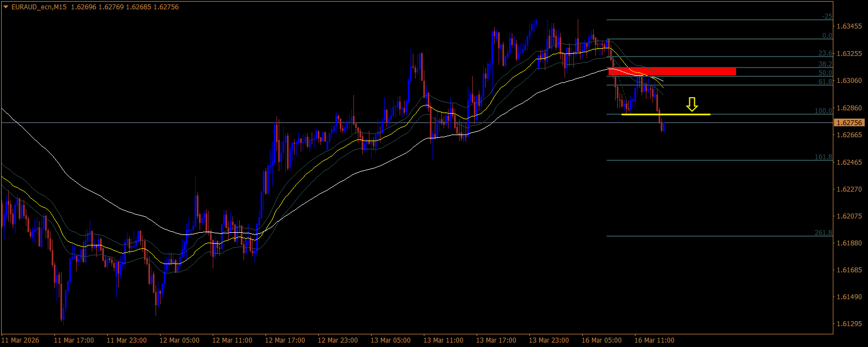Select the Fibonacci 261.8 level label
This screenshot has height=347, width=868.
[823, 233]
